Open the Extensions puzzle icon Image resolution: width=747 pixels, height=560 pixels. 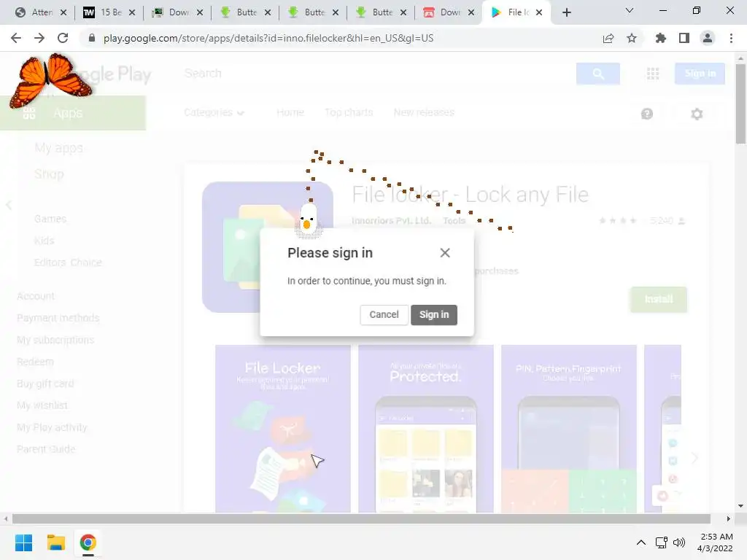click(661, 38)
